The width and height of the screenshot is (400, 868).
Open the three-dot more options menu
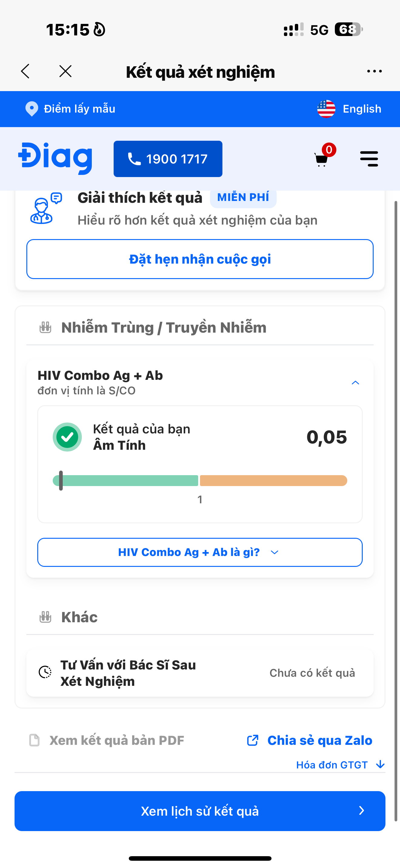pyautogui.click(x=374, y=71)
